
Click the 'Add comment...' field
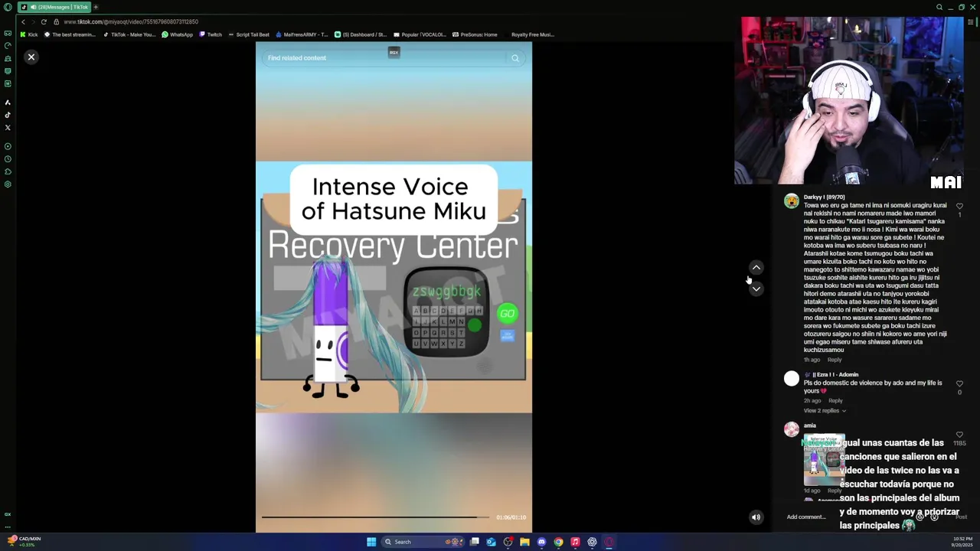(x=806, y=517)
